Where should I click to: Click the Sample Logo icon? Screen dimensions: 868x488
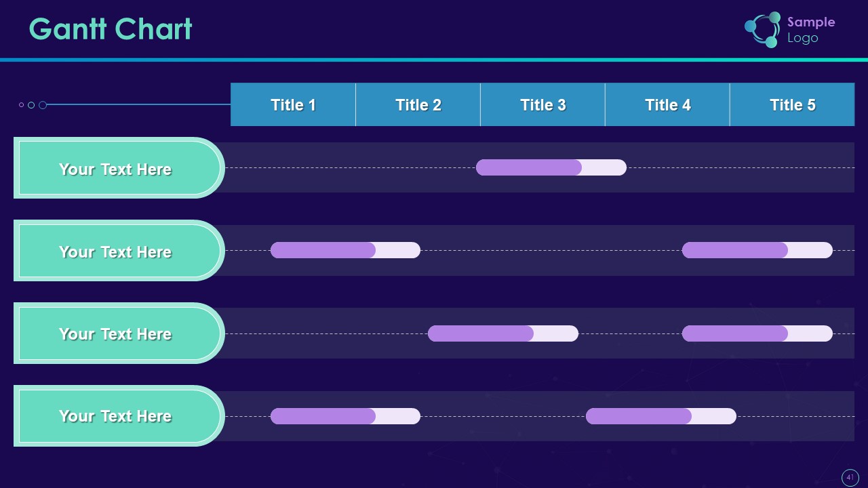coord(764,30)
